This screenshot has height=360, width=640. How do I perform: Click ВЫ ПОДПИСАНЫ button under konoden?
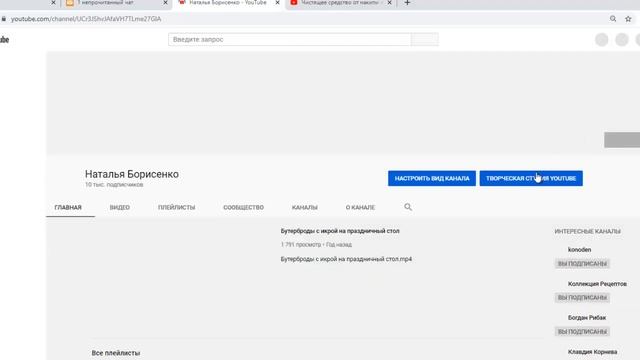(x=582, y=264)
